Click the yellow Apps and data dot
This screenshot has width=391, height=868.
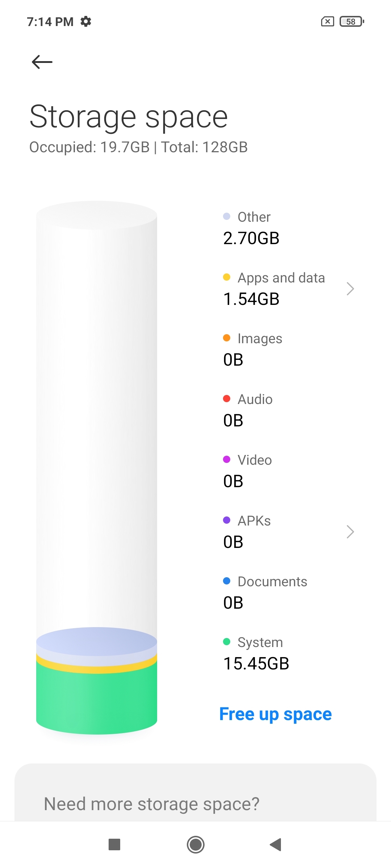[227, 277]
